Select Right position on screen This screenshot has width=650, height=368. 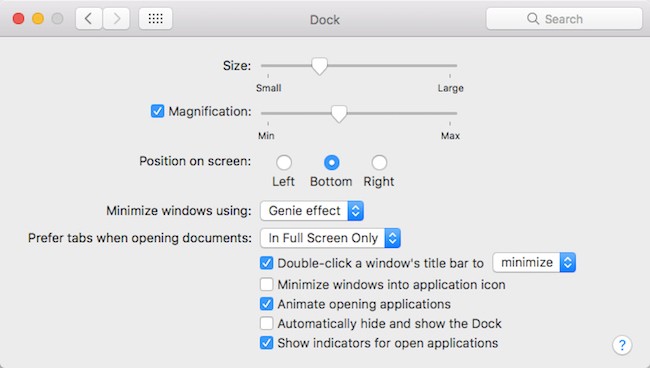(379, 162)
